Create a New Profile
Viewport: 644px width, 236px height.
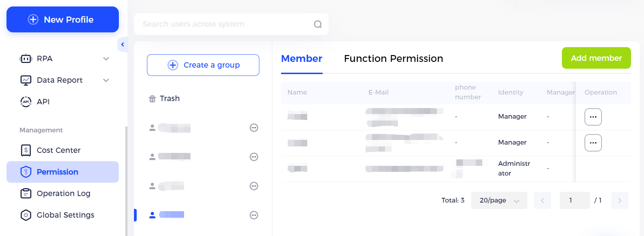tap(63, 19)
